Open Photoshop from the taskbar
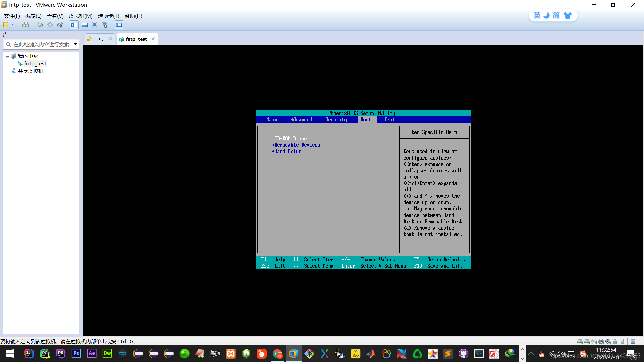644x362 pixels. coord(76,354)
